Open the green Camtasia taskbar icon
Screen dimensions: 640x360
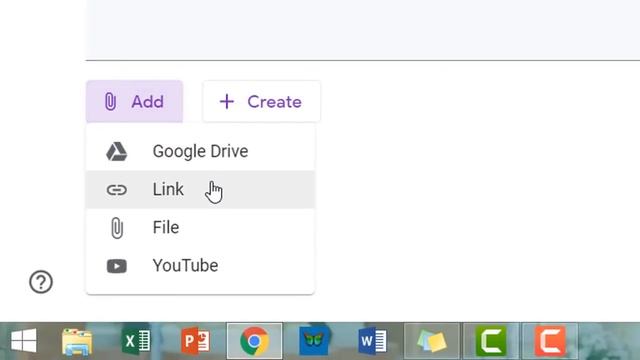(491, 340)
